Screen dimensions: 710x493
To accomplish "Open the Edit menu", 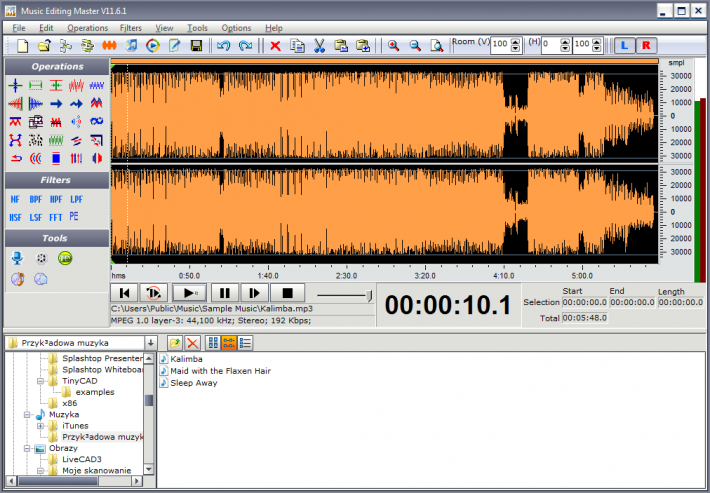I will pyautogui.click(x=46, y=28).
